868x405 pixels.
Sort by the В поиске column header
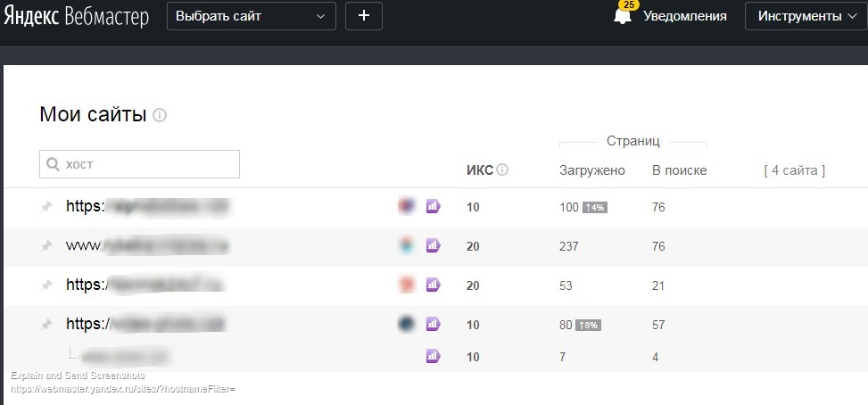[679, 170]
